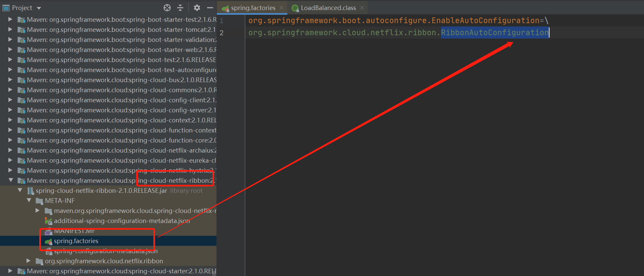Close the LoadBalanced.class tab
Image resolution: width=644 pixels, height=276 pixels.
tap(362, 8)
